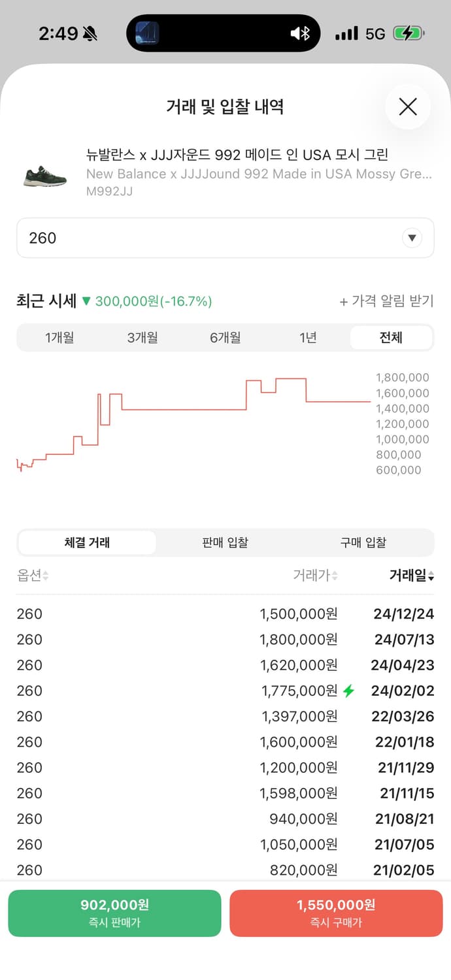451x980 pixels.
Task: Click the sort arrows next to 옵션 column
Action: coord(44,576)
